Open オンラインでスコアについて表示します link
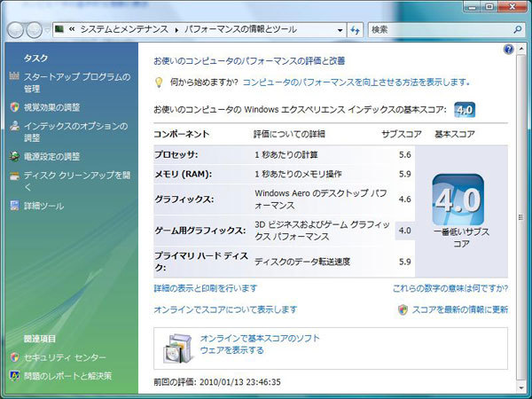The width and height of the screenshot is (532, 399). 225,309
